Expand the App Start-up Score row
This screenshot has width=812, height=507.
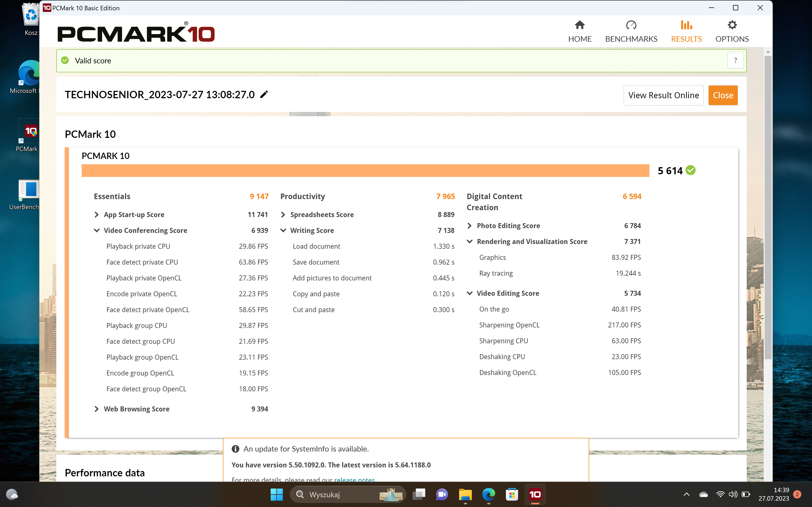(x=97, y=215)
